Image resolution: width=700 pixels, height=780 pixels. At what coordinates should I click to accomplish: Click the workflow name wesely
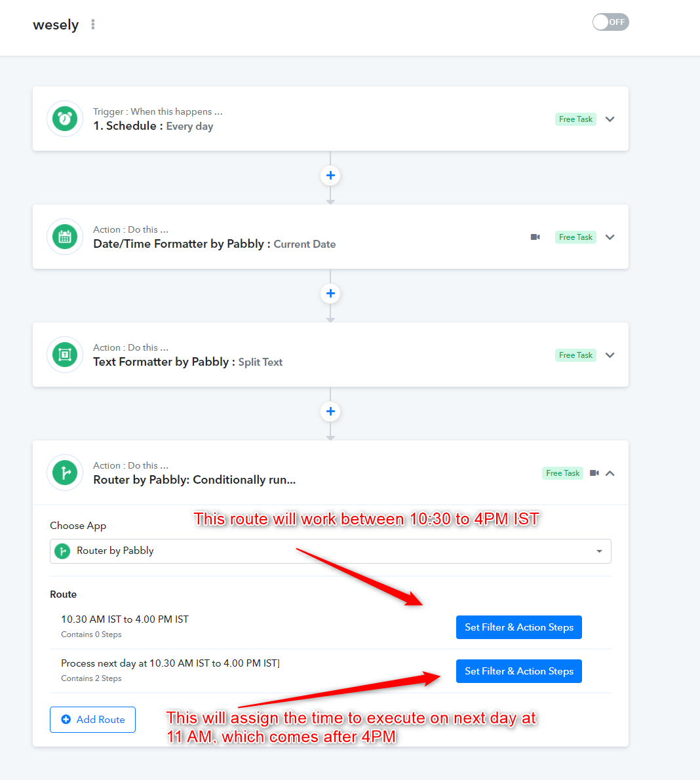click(x=56, y=24)
